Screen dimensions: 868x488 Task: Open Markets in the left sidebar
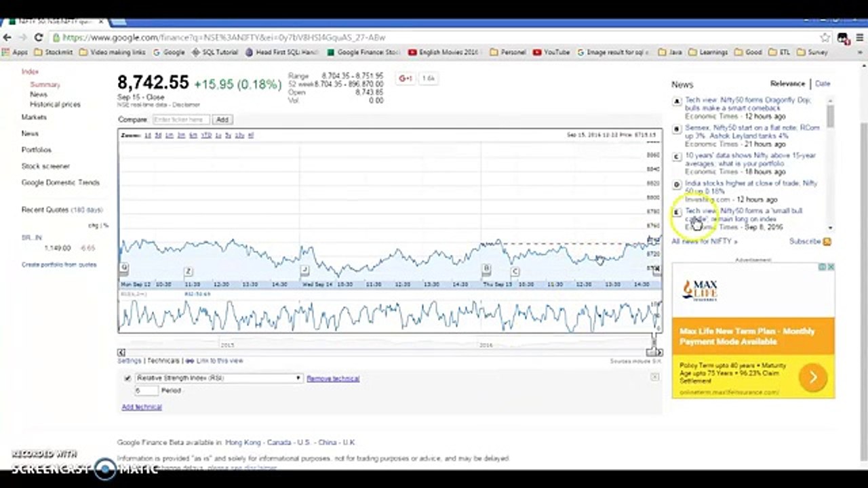34,117
